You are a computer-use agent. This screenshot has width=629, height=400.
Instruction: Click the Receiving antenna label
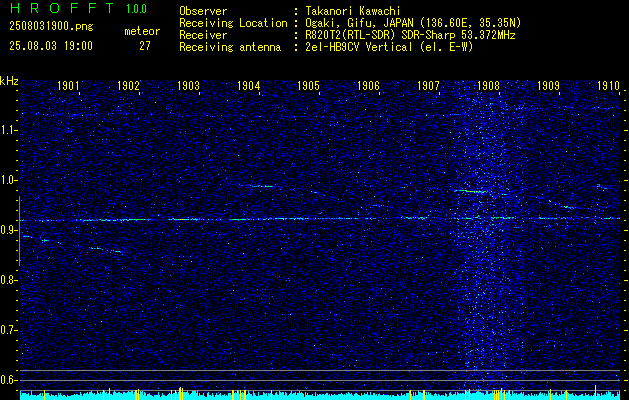230,47
